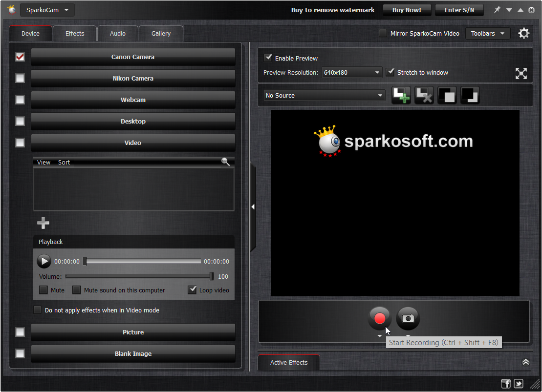Open the View menu in video list

(44, 163)
